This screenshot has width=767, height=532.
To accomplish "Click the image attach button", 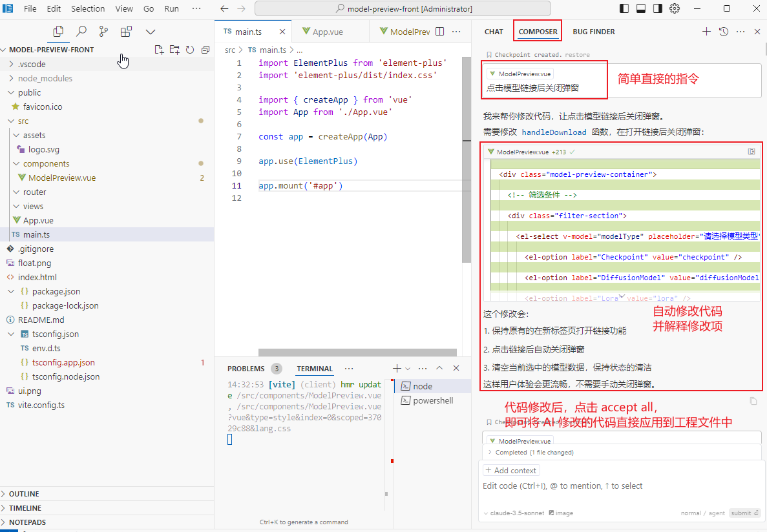I will point(561,513).
